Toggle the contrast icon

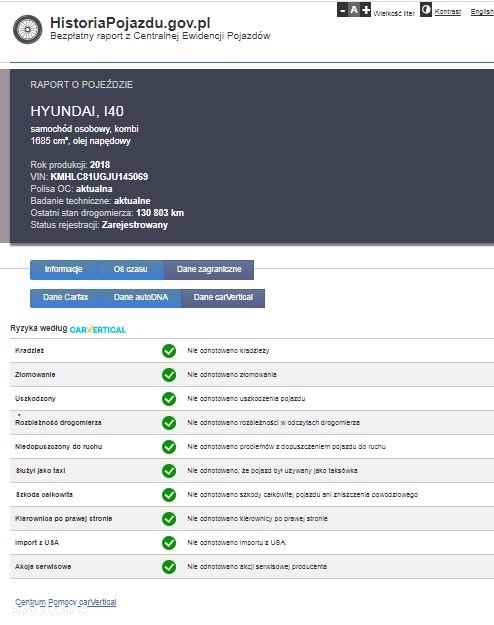pos(426,10)
